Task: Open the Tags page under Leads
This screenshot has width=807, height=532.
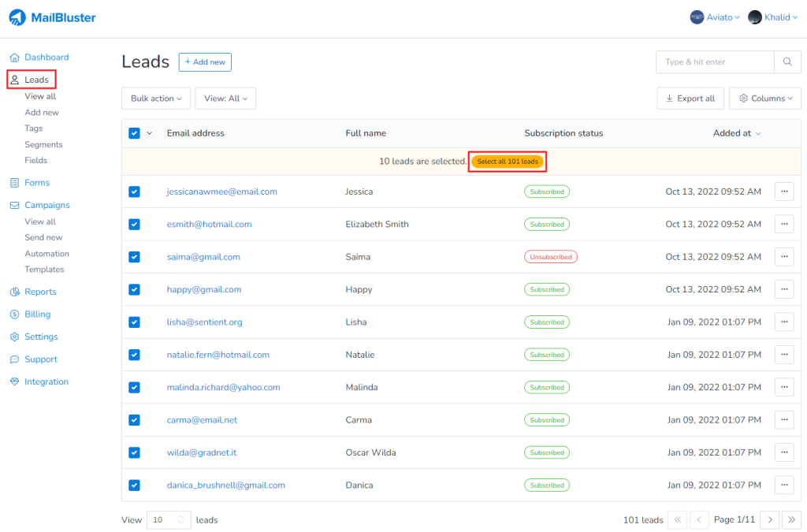Action: point(34,128)
